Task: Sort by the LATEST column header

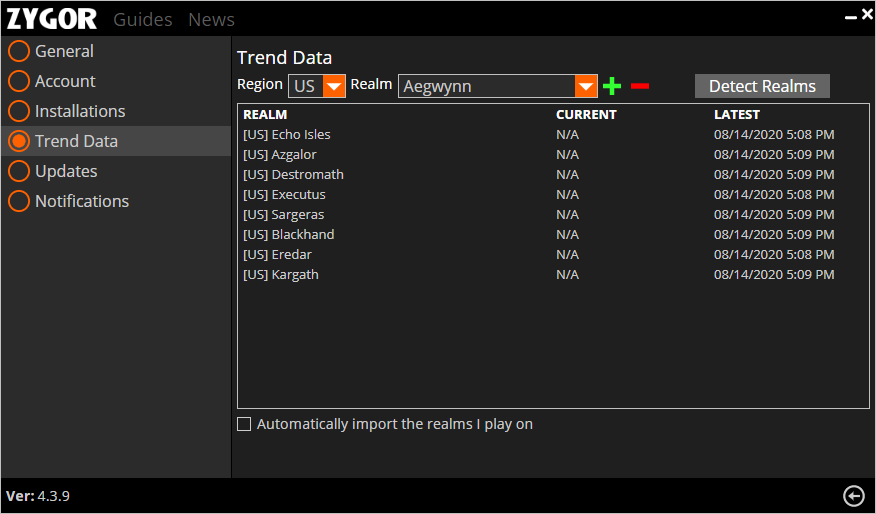Action: click(737, 115)
